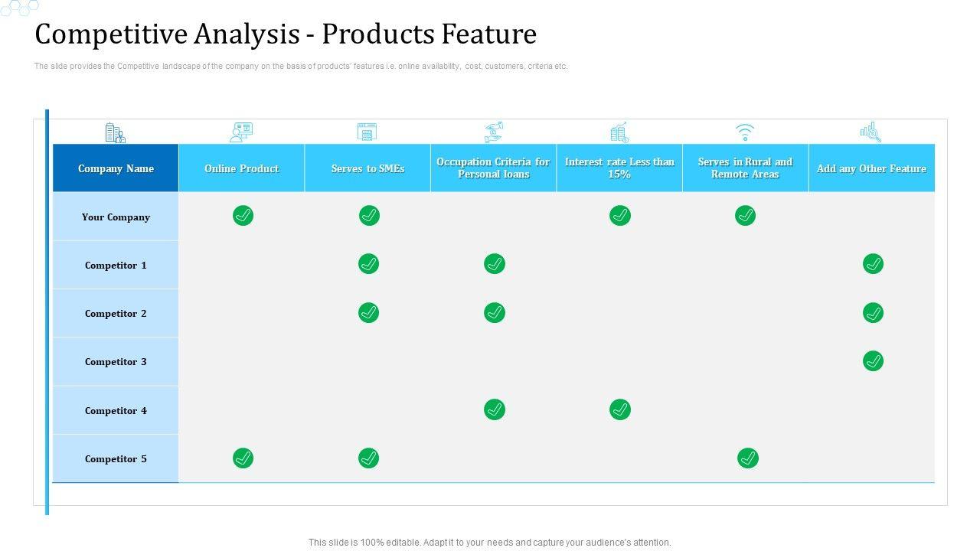Image resolution: width=980 pixels, height=551 pixels.
Task: Select Competitor 1's Occupation Criteria checkmark
Action: (495, 264)
